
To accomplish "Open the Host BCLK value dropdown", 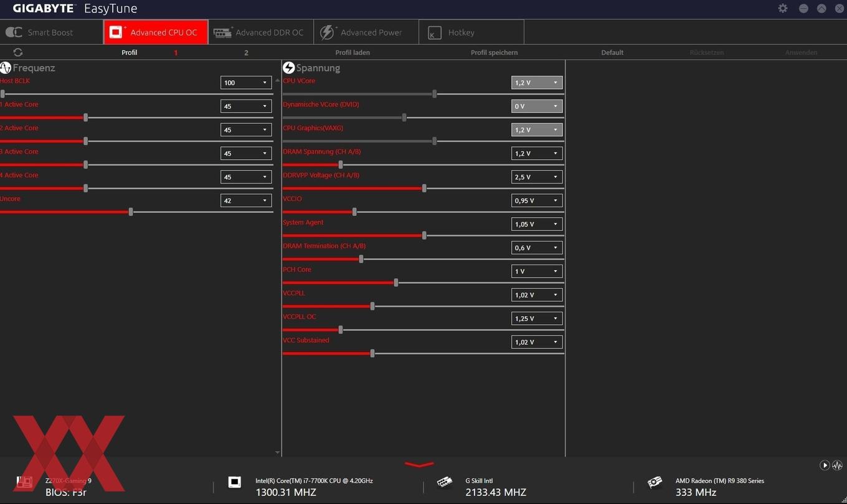I will (246, 83).
